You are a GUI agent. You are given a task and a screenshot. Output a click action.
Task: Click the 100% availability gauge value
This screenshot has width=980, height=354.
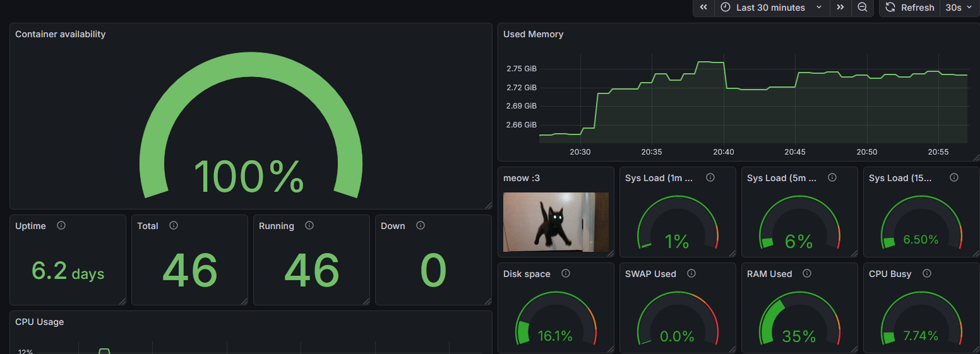pyautogui.click(x=249, y=177)
